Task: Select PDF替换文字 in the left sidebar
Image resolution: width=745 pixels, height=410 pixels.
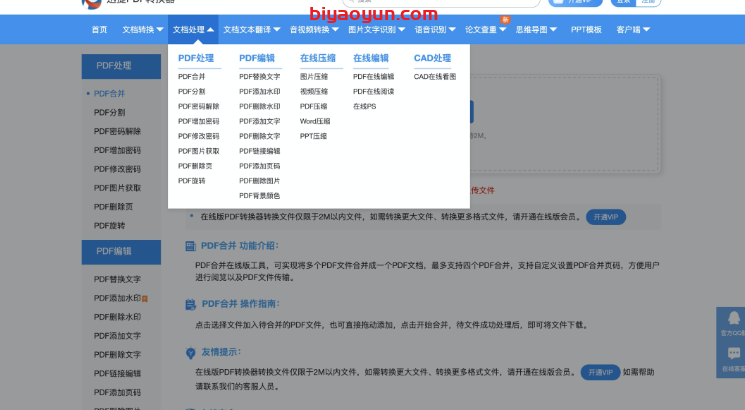Action: coord(117,279)
